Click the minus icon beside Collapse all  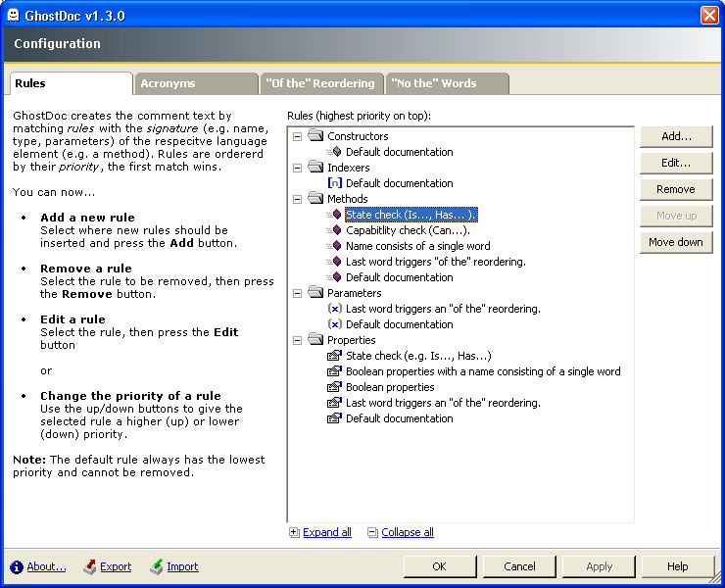(x=372, y=532)
